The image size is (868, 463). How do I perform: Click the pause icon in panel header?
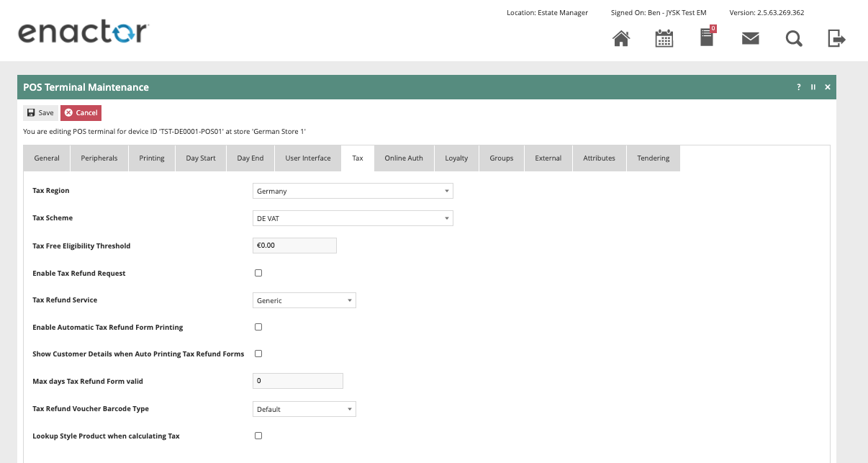pos(813,87)
